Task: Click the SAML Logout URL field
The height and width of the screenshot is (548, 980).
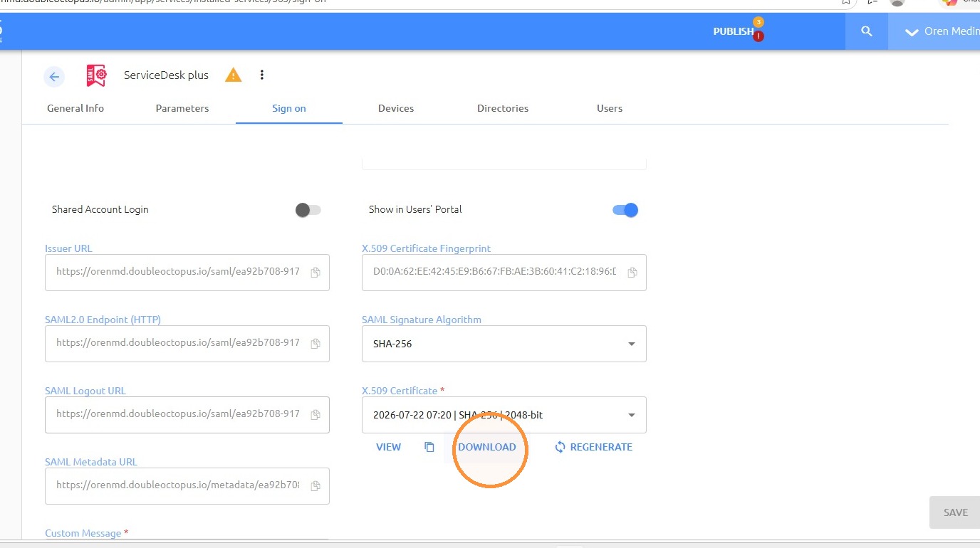Action: pyautogui.click(x=187, y=415)
